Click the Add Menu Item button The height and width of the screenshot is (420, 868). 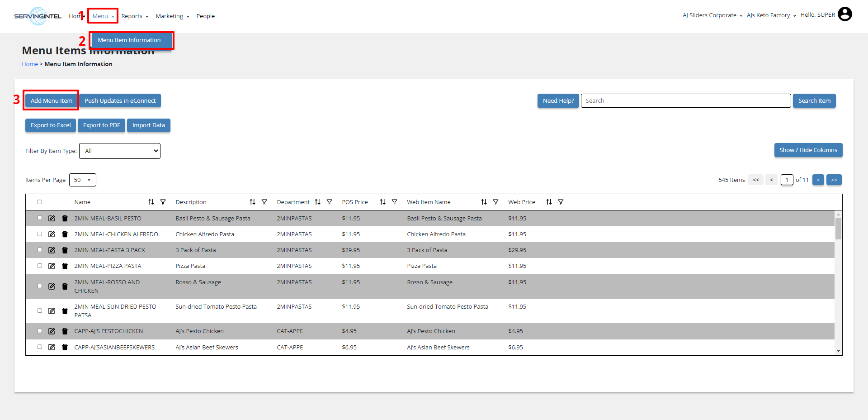point(52,101)
